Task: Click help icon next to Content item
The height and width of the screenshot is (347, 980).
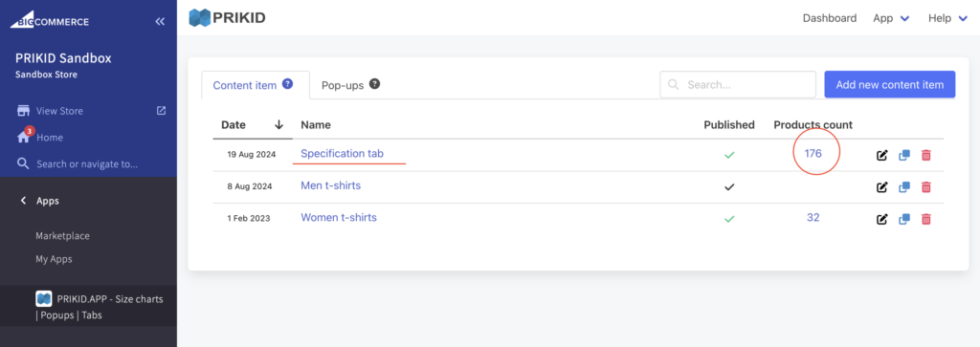Action: point(287,83)
